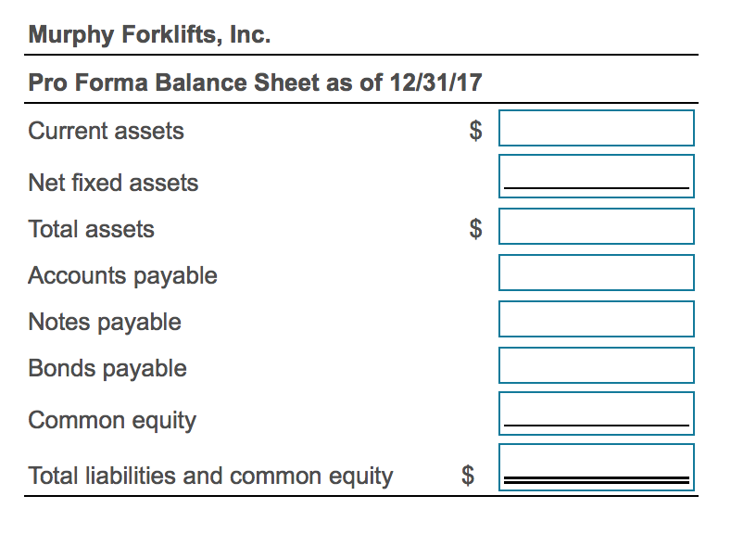Click the dollar sign beside Current assets
This screenshot has width=756, height=534.
[x=473, y=133]
